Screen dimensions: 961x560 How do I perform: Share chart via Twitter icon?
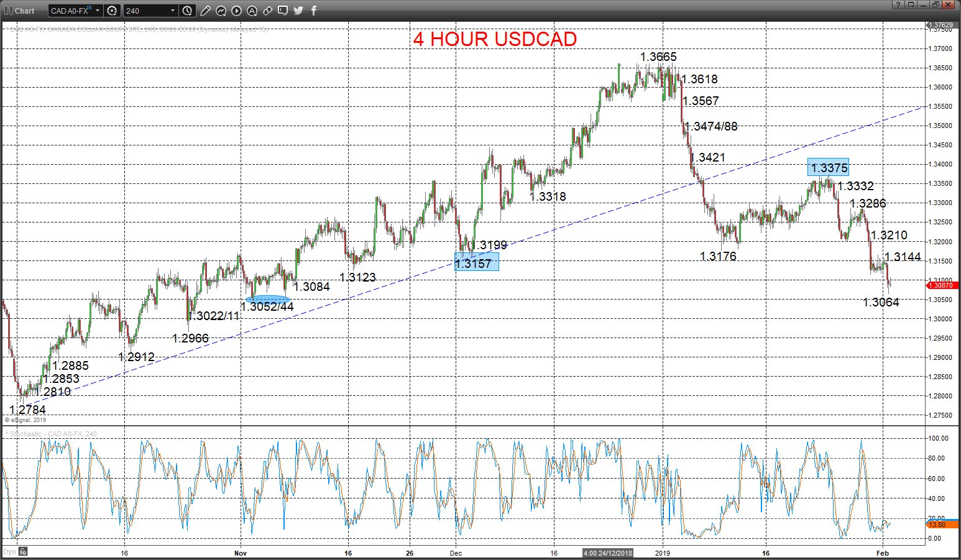click(298, 11)
